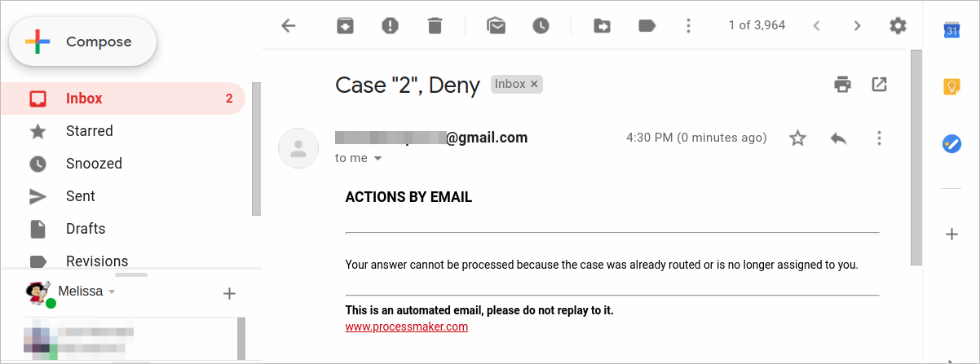The image size is (980, 364).
Task: Mark the email as unread
Action: pos(496,26)
